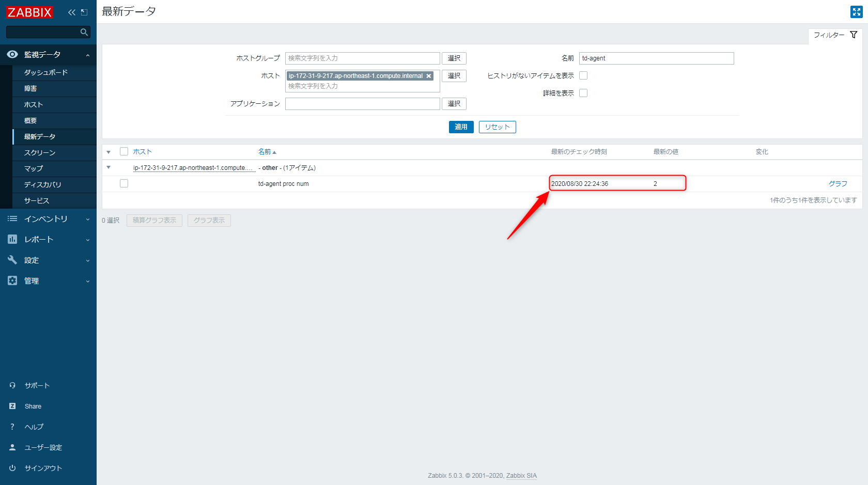
Task: Click 積算グラフ表示 button
Action: click(154, 221)
